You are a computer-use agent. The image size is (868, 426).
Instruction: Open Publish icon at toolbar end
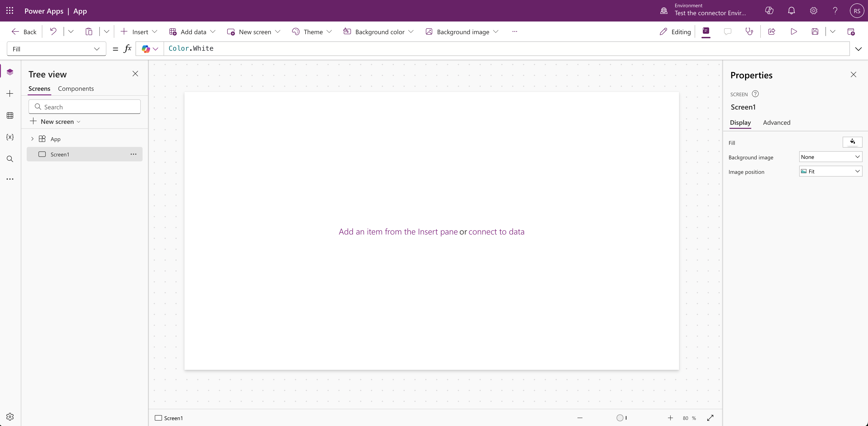[x=851, y=32]
